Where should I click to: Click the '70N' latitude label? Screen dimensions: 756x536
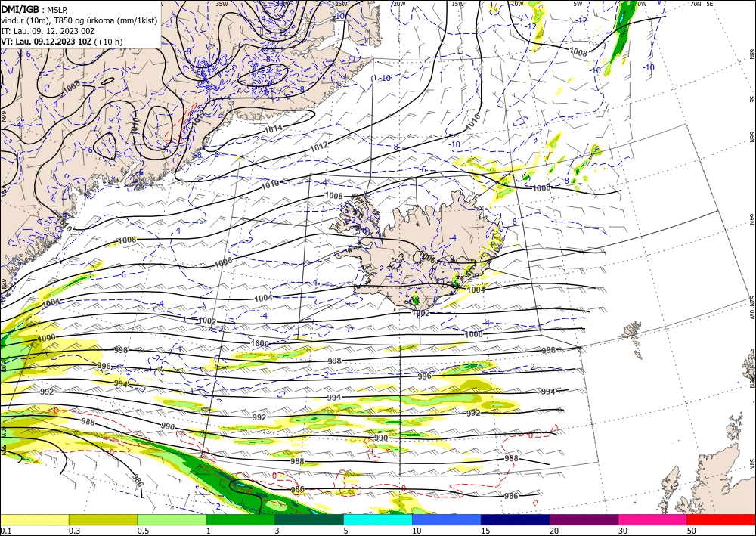[696, 4]
